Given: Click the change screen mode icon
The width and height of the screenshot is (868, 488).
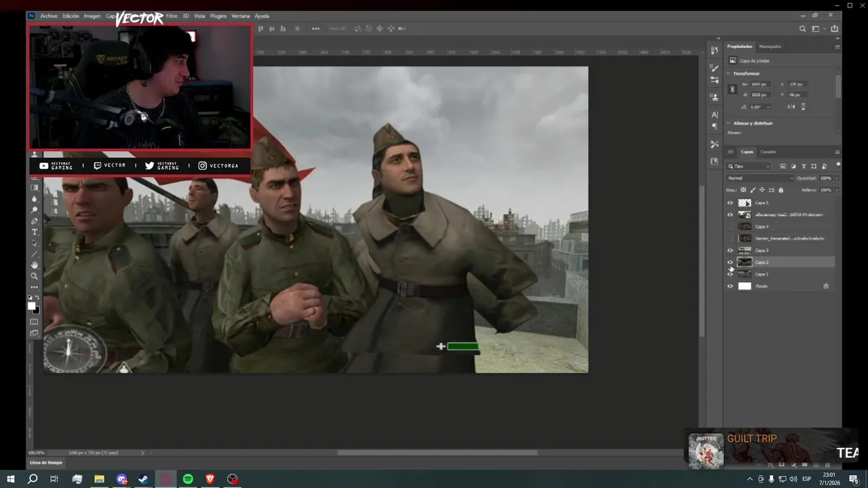Looking at the screenshot, I should tap(35, 333).
